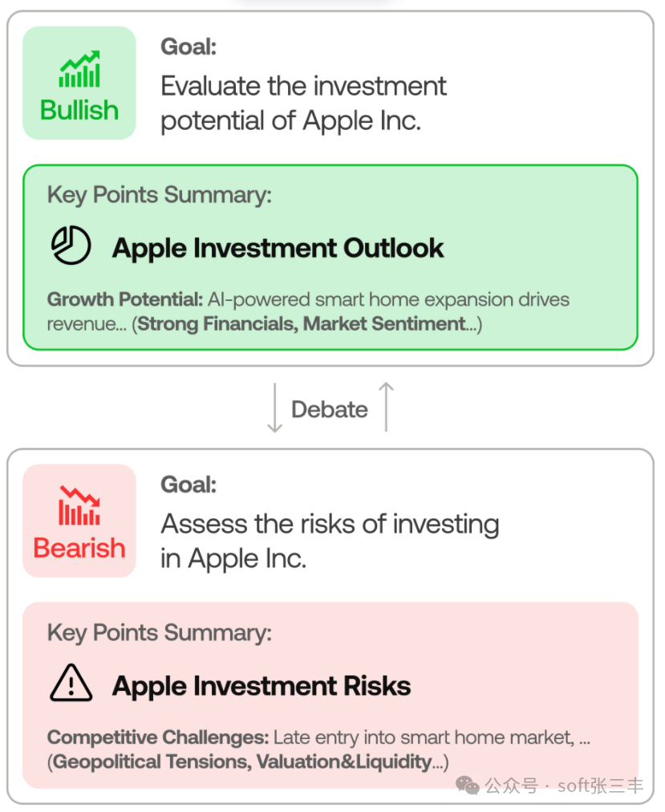
Task: Expand the truncated Geopolitical Tensions, Valuation&Liquidity text
Action: [250, 761]
